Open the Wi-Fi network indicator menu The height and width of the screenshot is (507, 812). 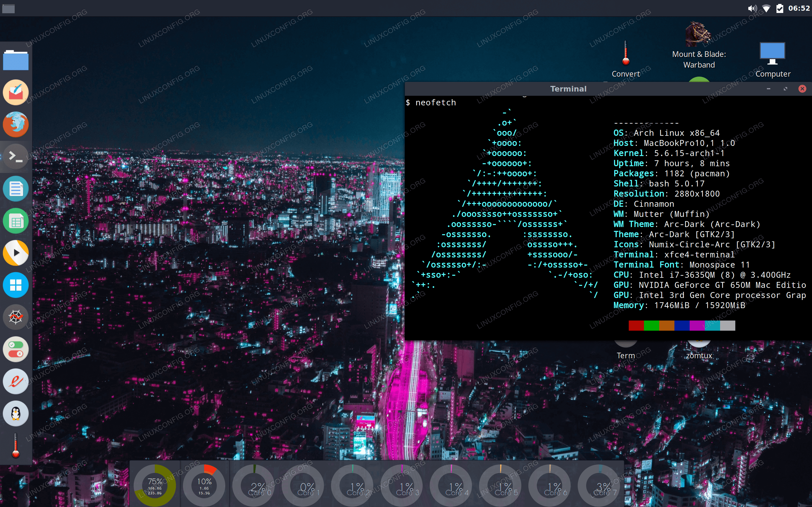point(766,8)
